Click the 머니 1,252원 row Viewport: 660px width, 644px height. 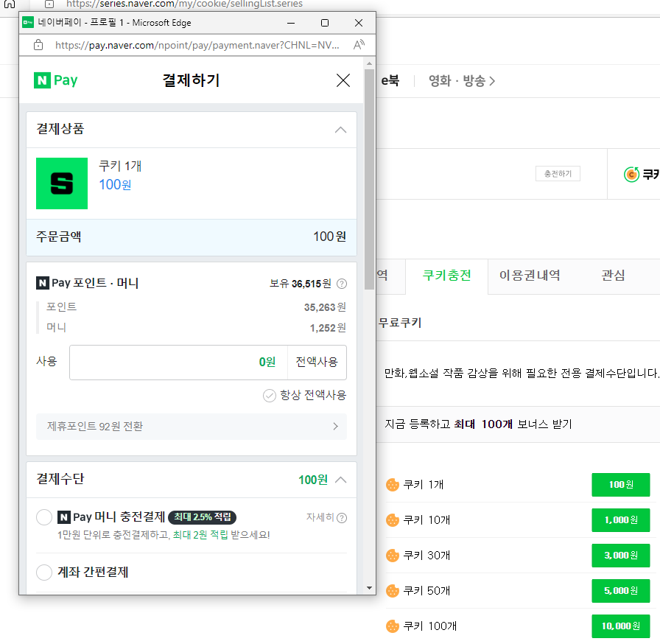(x=196, y=327)
